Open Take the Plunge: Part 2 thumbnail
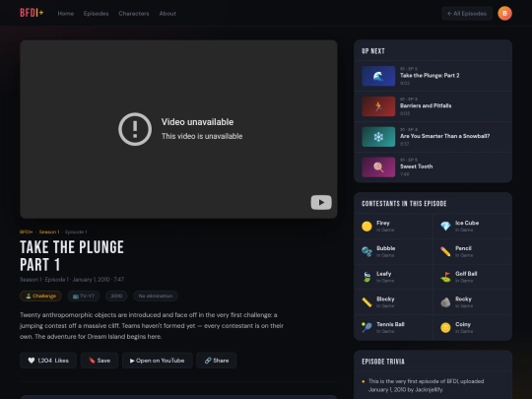The height and width of the screenshot is (399, 532). (x=378, y=76)
